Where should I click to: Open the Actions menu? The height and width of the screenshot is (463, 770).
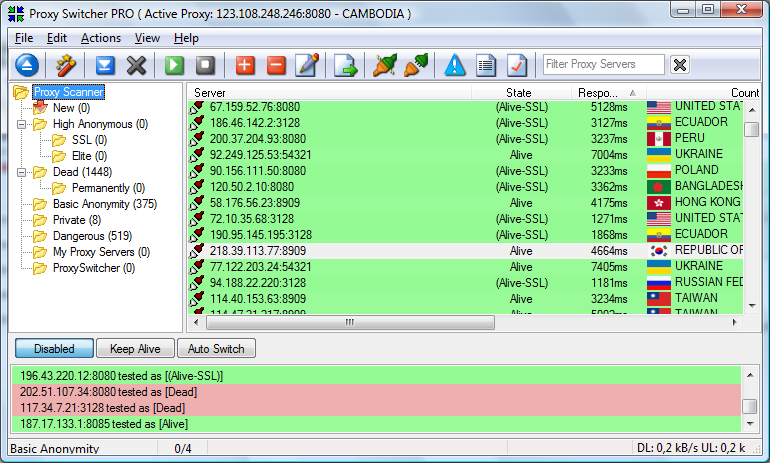click(x=100, y=38)
